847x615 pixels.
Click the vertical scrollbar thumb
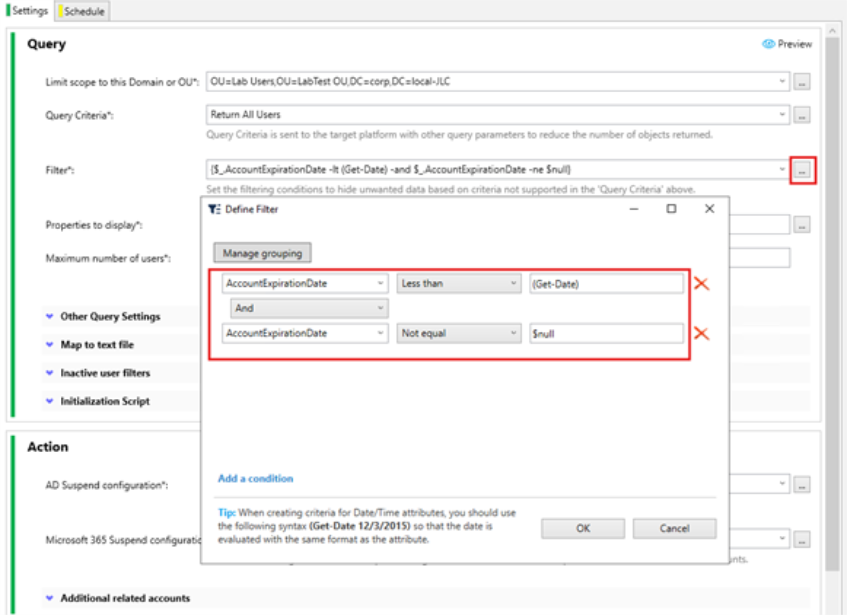[x=832, y=303]
